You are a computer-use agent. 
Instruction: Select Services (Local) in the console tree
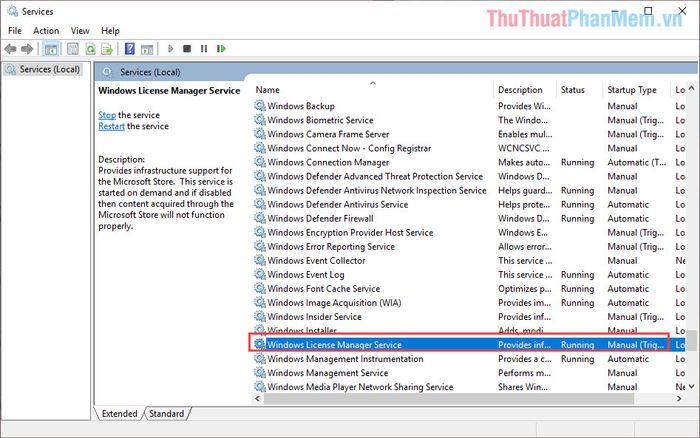50,70
